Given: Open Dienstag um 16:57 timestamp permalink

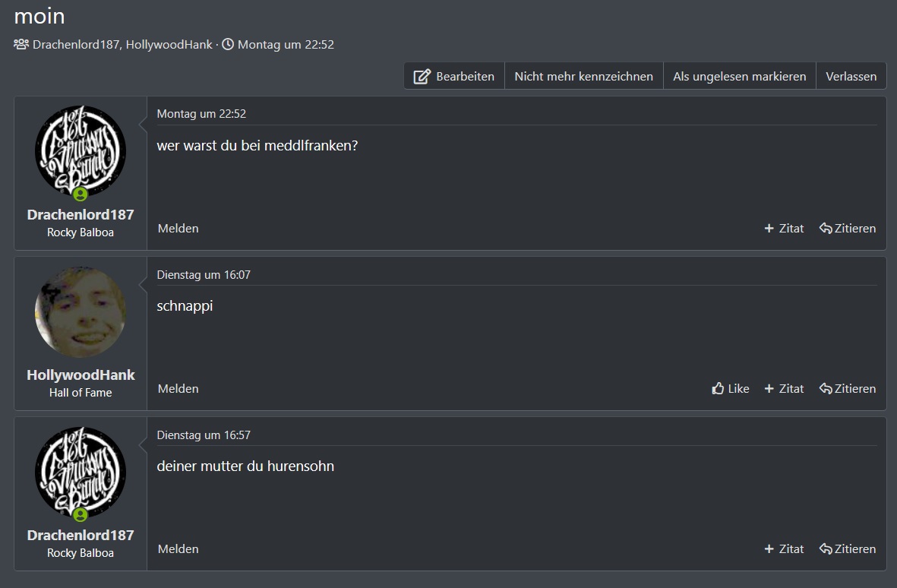Looking at the screenshot, I should point(204,435).
